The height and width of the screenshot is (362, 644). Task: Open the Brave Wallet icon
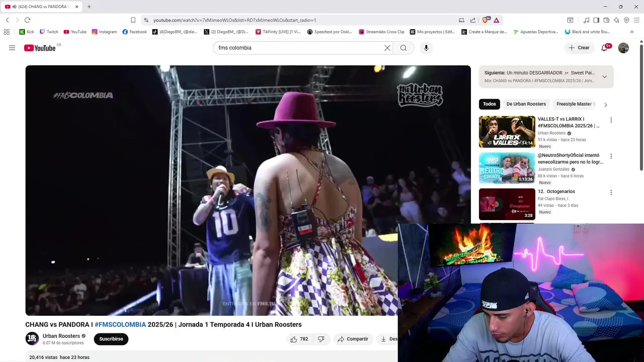606,20
